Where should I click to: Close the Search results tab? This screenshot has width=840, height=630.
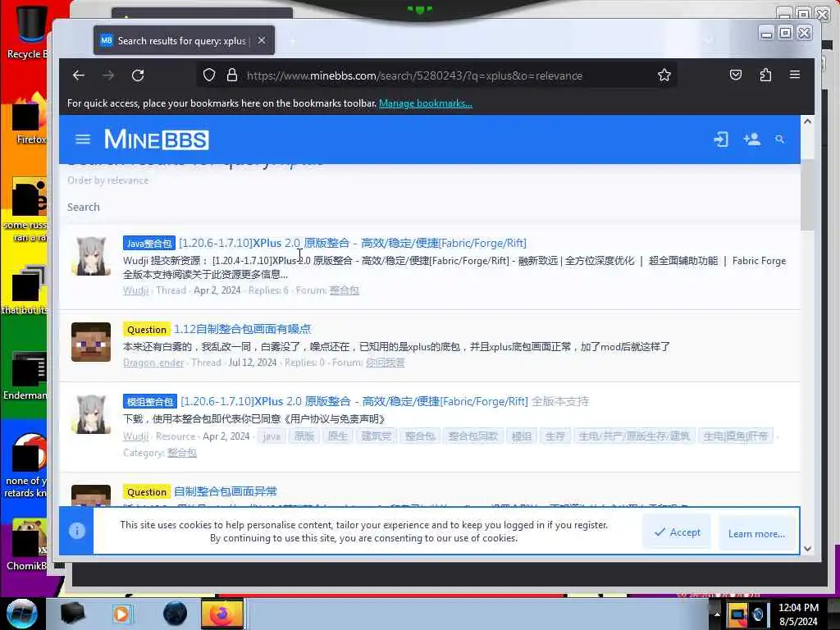point(262,40)
